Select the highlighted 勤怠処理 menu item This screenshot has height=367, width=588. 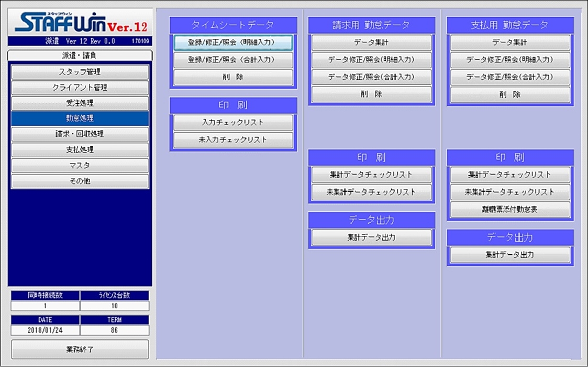pyautogui.click(x=80, y=118)
